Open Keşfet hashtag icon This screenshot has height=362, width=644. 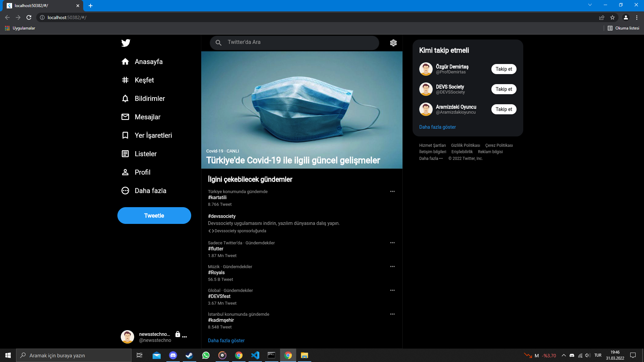(125, 80)
